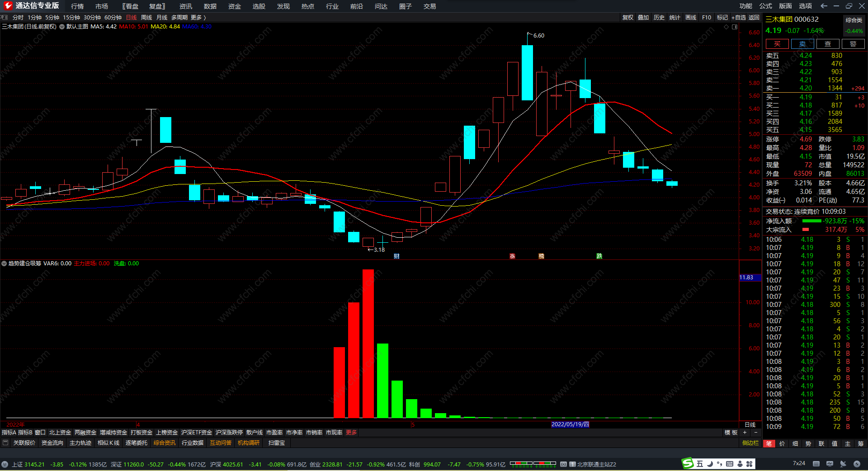Open the 行情 menu
Viewport: 868px width, 471px height.
coord(77,6)
